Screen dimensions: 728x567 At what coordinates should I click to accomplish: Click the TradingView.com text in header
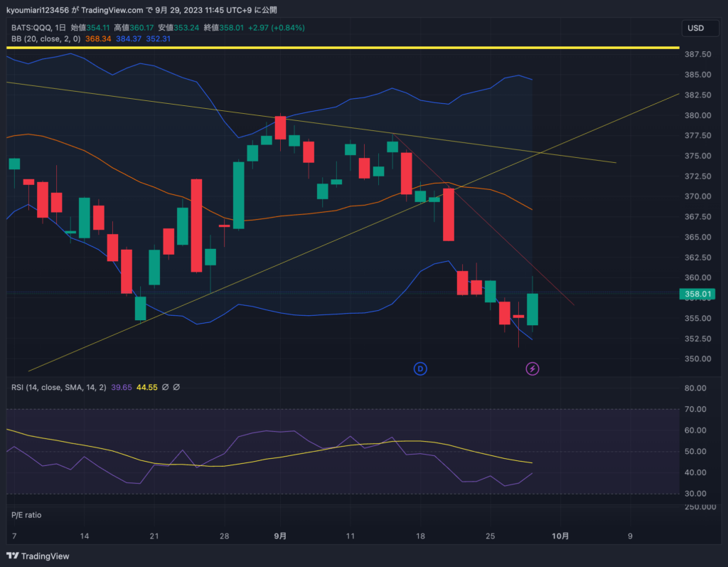click(x=112, y=10)
